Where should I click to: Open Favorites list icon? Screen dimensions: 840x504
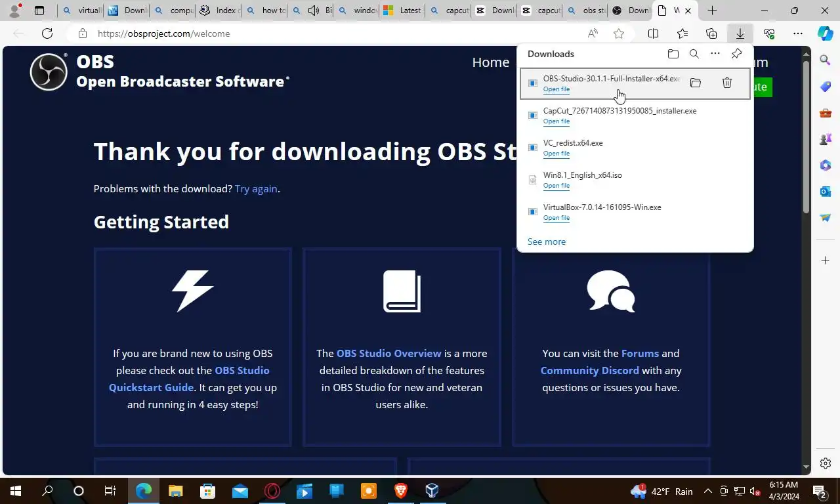click(682, 33)
